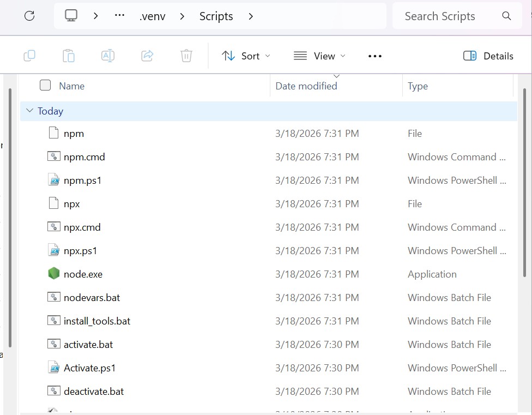
Task: Select the npm.ps1 PowerShell icon
Action: pos(53,179)
